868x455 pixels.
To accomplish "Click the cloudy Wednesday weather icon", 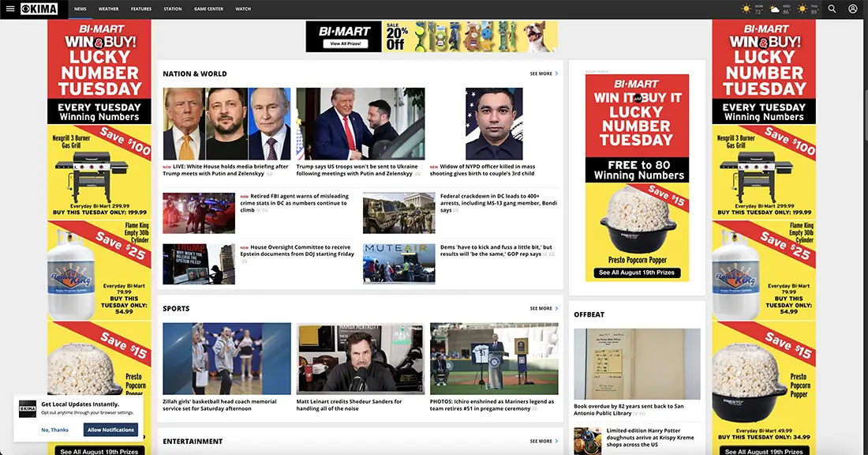I will 775,9.
